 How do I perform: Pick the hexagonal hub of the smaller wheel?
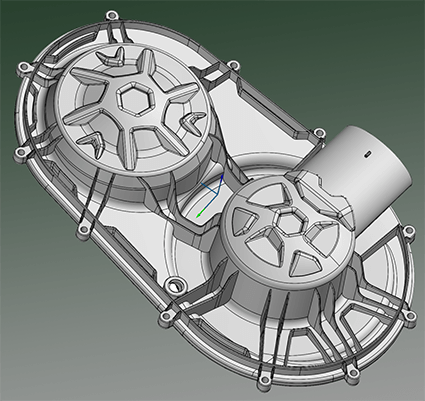[x=289, y=221]
